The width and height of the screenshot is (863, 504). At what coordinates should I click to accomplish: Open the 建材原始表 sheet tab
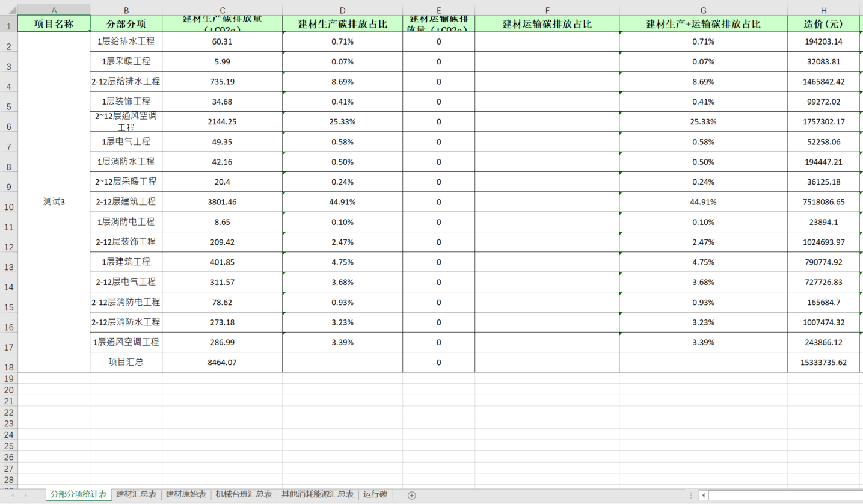(x=186, y=494)
